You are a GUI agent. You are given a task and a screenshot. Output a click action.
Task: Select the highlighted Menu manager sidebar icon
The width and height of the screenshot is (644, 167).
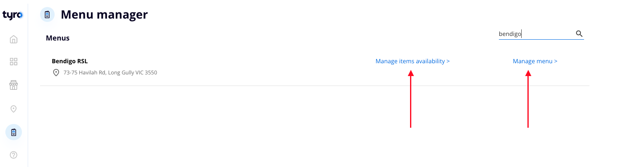tap(14, 132)
